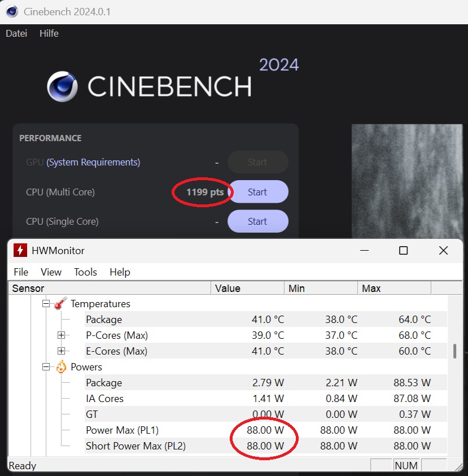Click the 2024 label above Cinebench logo
The width and height of the screenshot is (468, 476).
pos(279,65)
